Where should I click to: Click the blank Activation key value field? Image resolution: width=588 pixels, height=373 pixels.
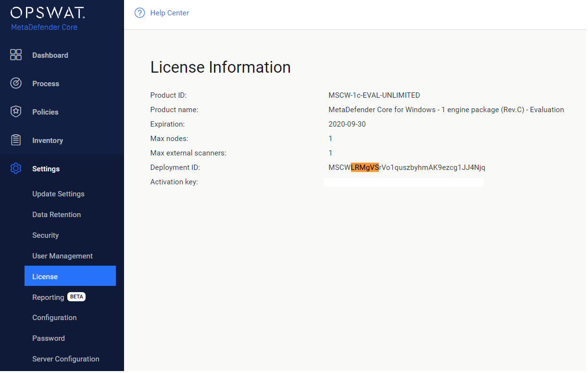pyautogui.click(x=403, y=182)
